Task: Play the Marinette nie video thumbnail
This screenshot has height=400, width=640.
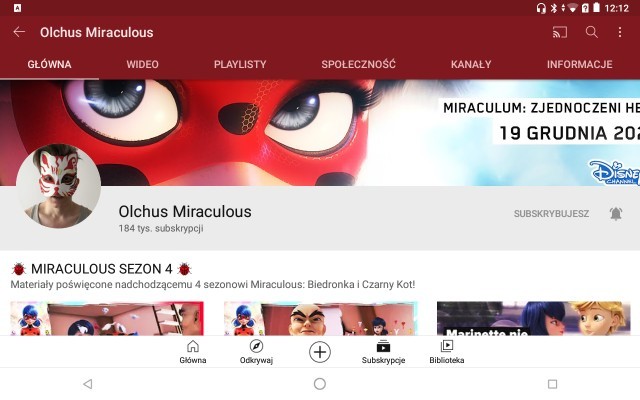Action: 533,319
